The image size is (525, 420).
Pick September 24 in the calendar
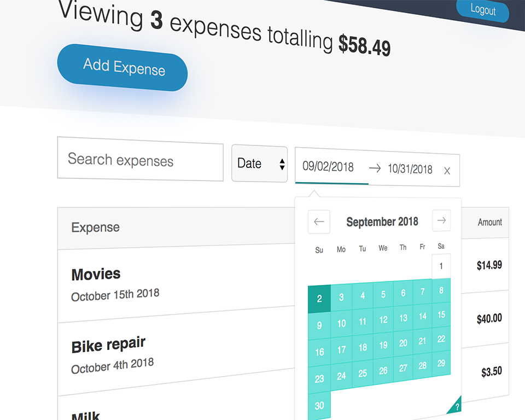pos(341,376)
